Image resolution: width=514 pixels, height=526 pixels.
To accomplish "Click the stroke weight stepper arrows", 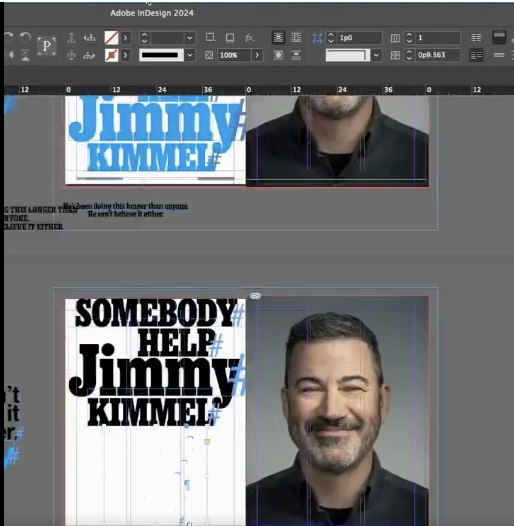I will point(144,38).
